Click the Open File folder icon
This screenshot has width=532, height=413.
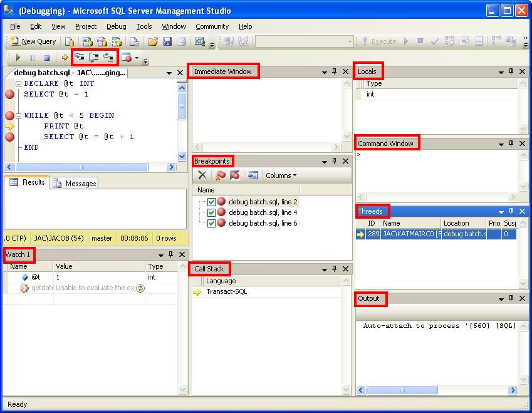tap(153, 41)
